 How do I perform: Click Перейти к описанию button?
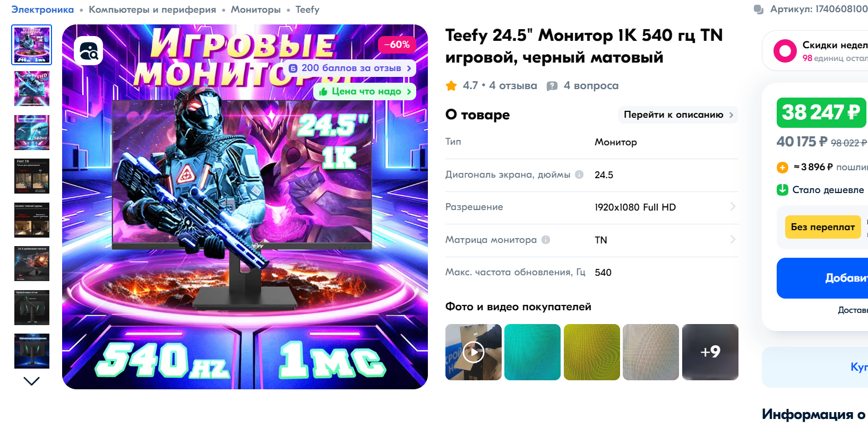(678, 115)
